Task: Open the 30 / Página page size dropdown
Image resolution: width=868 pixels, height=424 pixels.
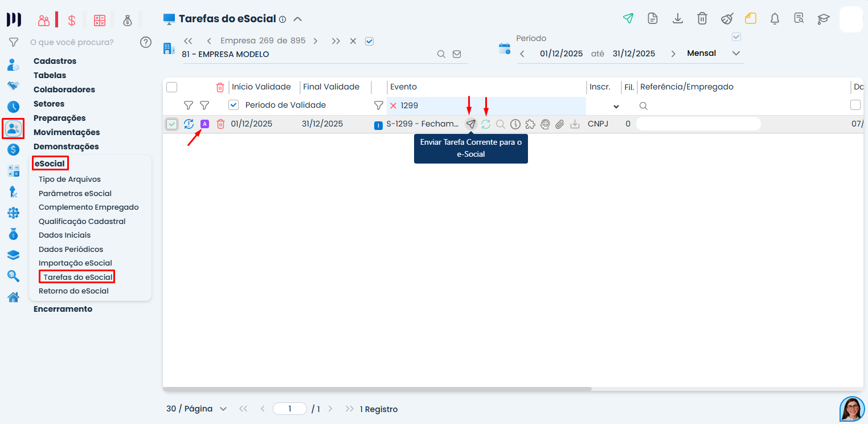Action: coord(196,409)
